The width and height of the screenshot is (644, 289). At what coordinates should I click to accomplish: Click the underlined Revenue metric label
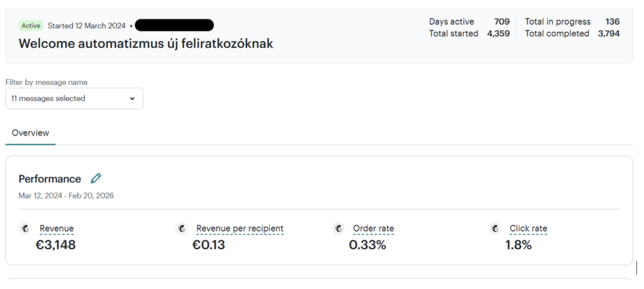(57, 229)
